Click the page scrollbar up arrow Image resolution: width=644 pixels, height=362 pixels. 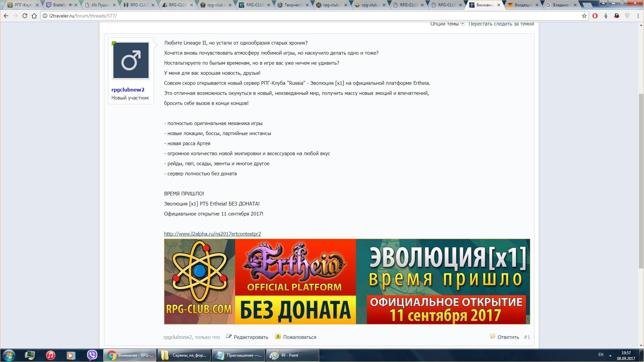tap(641, 25)
